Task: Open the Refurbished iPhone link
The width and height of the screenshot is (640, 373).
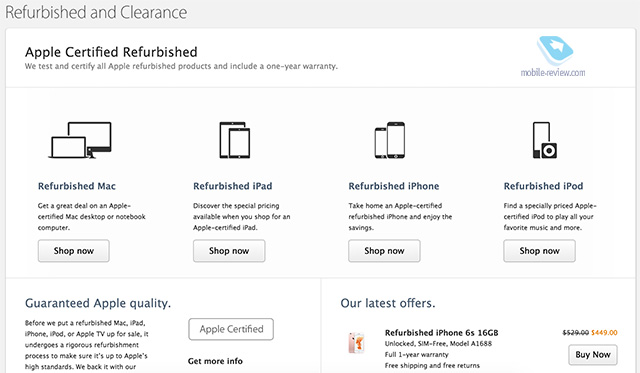Action: pyautogui.click(x=394, y=186)
